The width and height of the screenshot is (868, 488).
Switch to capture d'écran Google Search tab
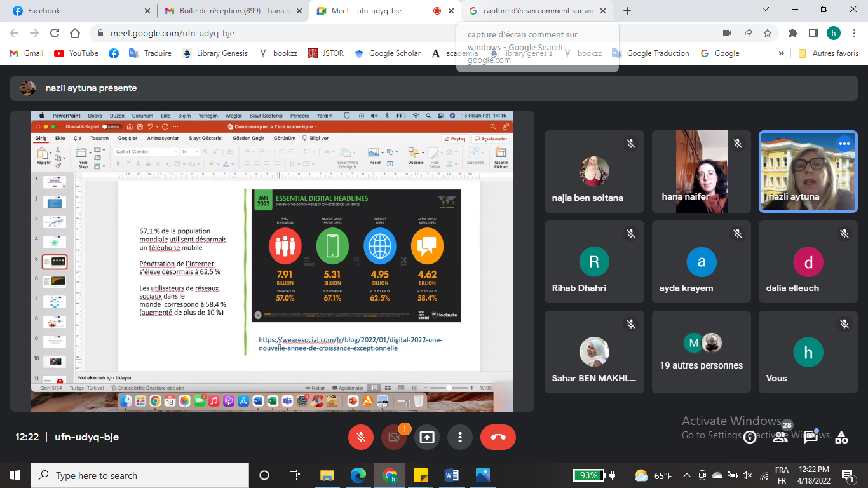pyautogui.click(x=538, y=11)
